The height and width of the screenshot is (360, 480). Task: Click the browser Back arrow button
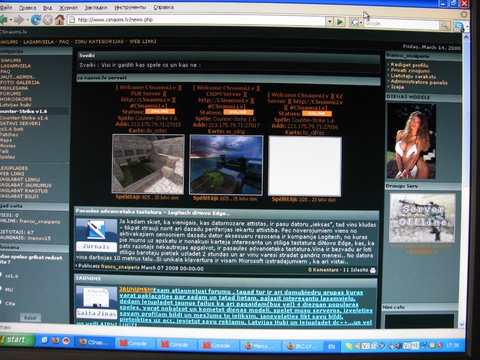pos(3,20)
